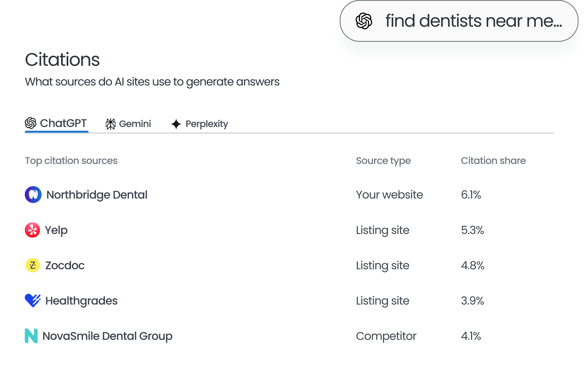Open the Northbridge Dental citation entry
The width and height of the screenshot is (588, 380).
point(97,195)
